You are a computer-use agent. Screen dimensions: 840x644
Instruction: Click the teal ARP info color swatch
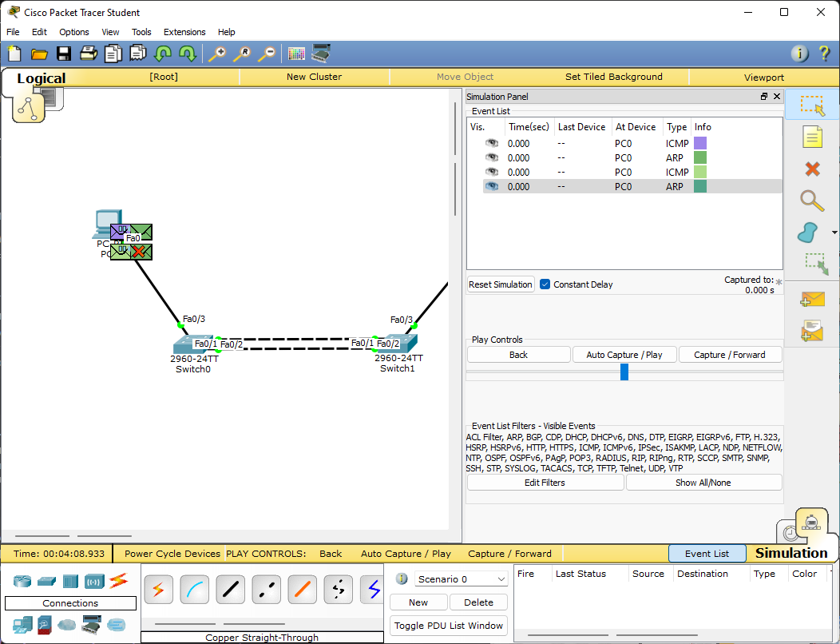coord(700,187)
